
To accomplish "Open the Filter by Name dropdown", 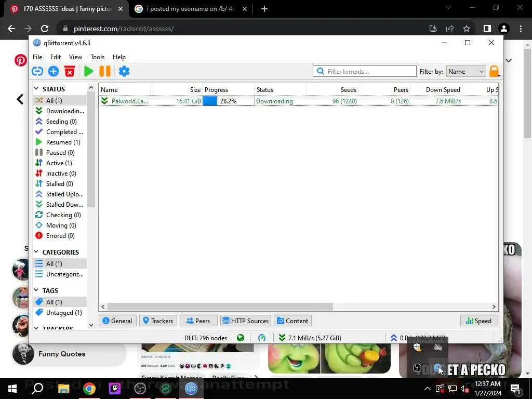I will [466, 71].
